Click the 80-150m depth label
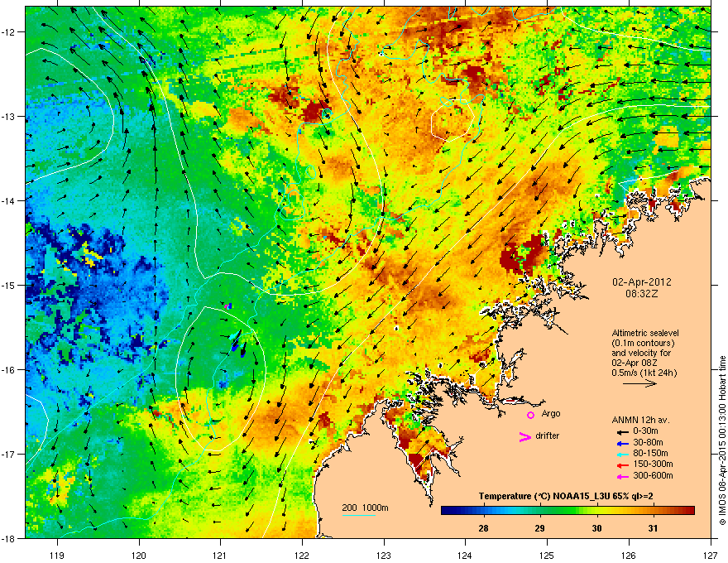The image size is (728, 563). pos(650,453)
